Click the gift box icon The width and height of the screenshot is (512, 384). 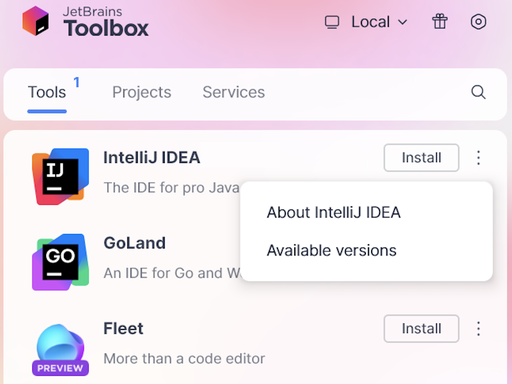tap(440, 22)
